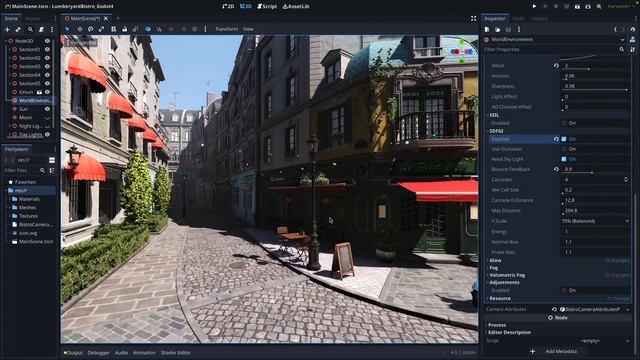
Task: Enable the SSIL checkbox
Action: coord(564,123)
